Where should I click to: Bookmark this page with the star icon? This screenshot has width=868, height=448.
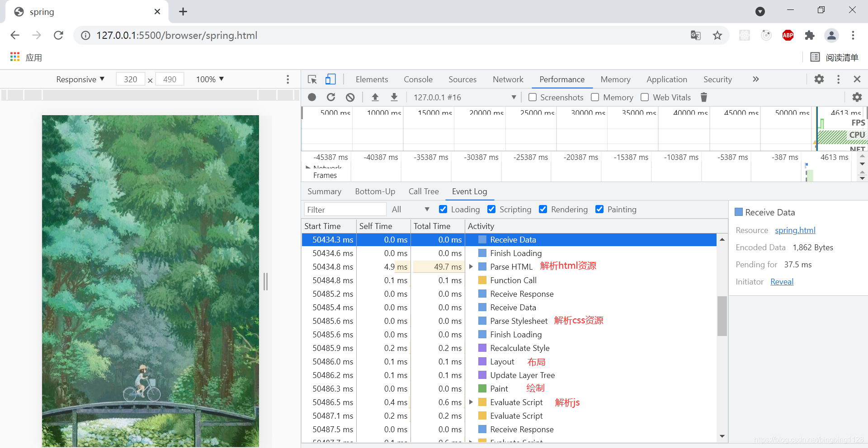pyautogui.click(x=717, y=35)
